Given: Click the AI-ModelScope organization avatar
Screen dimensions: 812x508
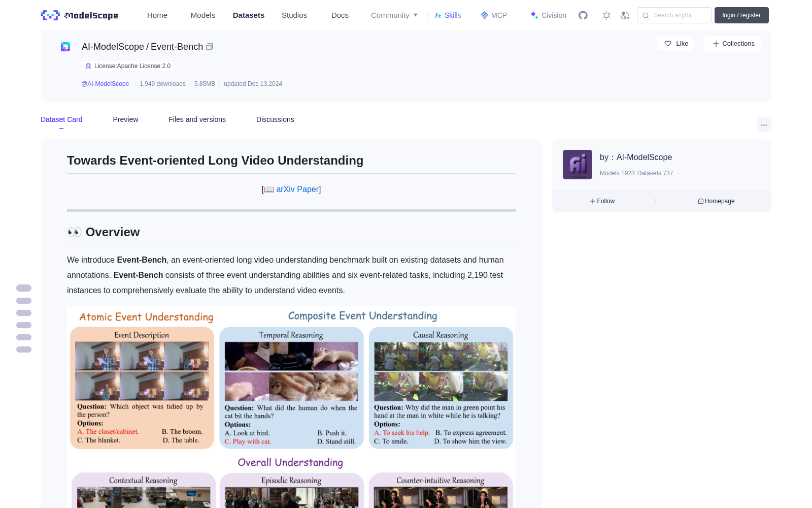Looking at the screenshot, I should (578, 165).
